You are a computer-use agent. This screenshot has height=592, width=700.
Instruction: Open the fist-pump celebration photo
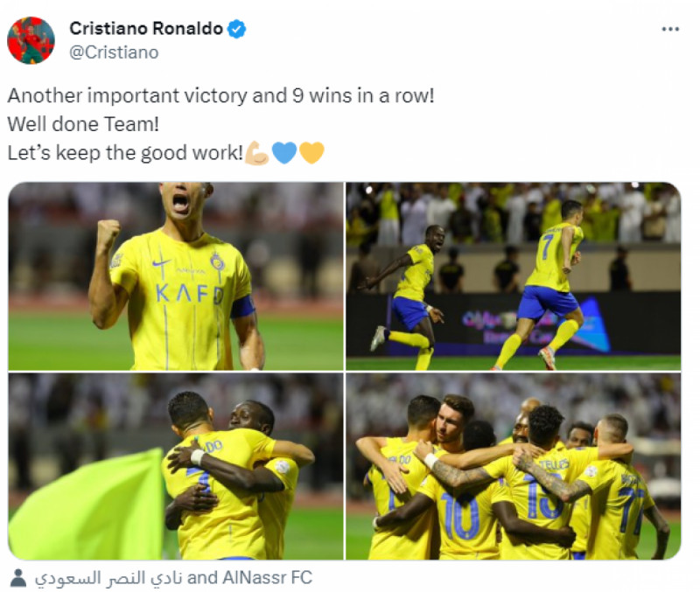click(x=176, y=276)
